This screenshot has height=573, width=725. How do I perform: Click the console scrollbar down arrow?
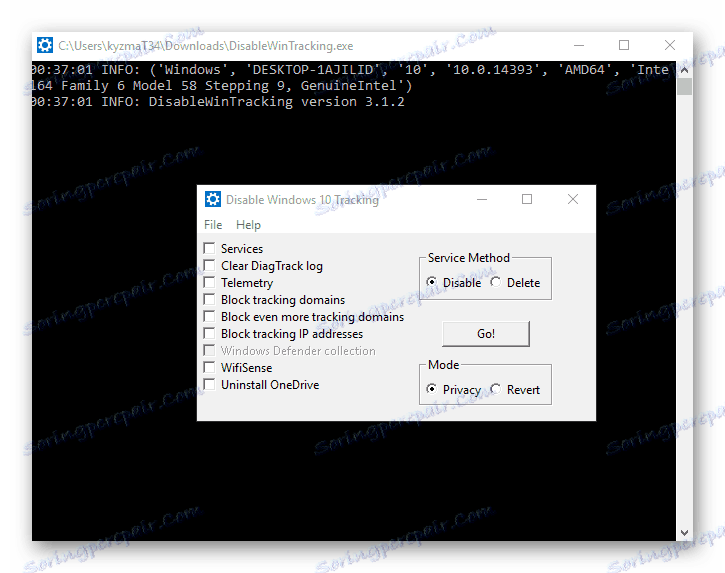pyautogui.click(x=684, y=533)
